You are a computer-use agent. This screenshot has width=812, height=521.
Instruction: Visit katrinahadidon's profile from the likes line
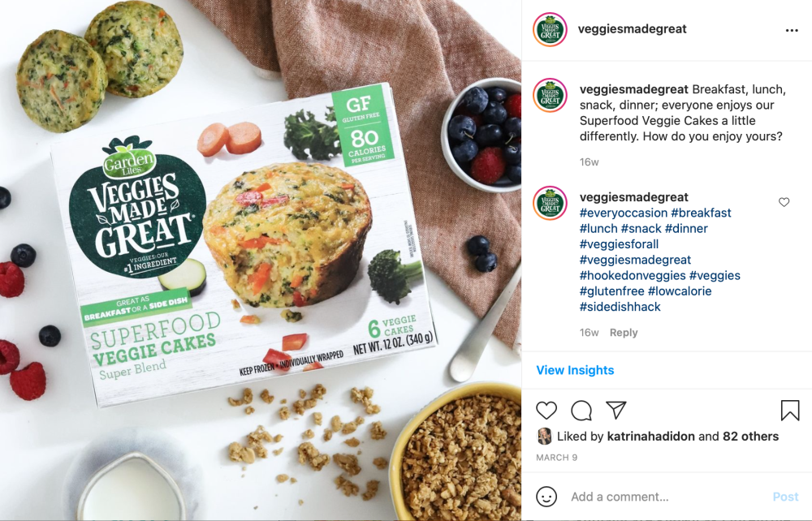pyautogui.click(x=650, y=436)
